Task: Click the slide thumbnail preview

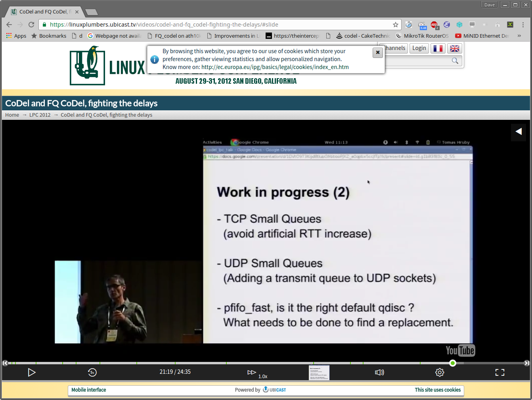Action: 319,373
